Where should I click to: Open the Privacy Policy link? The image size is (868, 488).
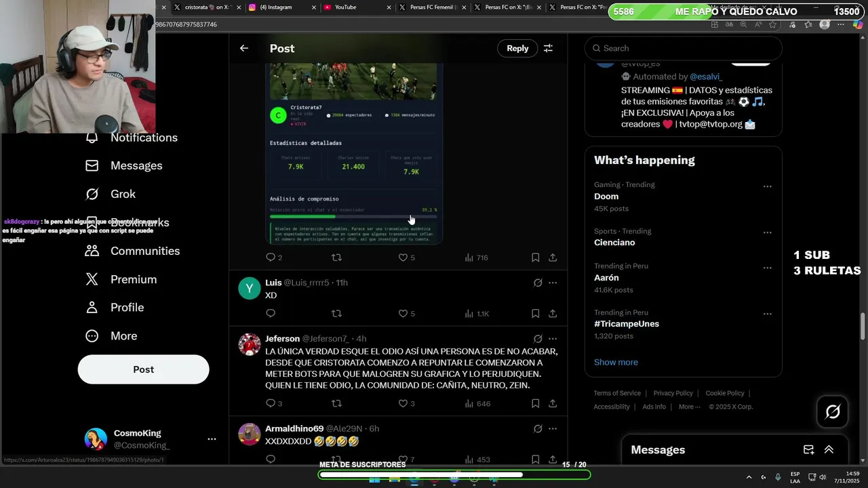pos(673,393)
